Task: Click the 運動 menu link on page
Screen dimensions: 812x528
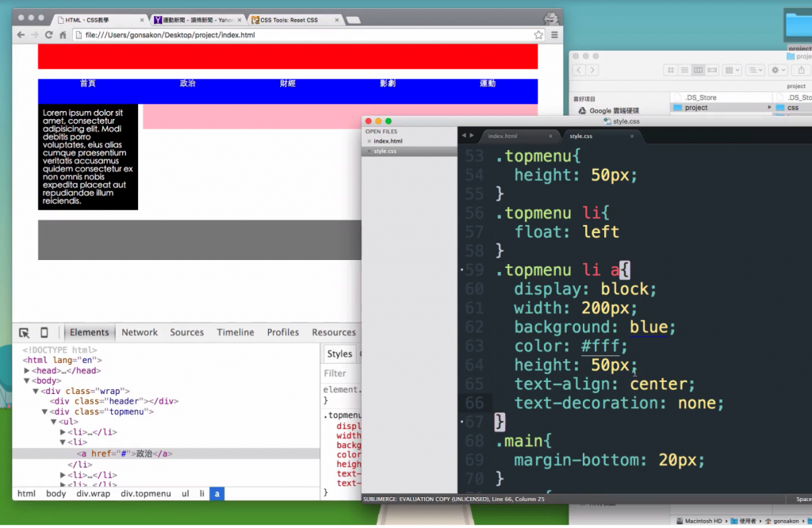Action: pyautogui.click(x=488, y=83)
